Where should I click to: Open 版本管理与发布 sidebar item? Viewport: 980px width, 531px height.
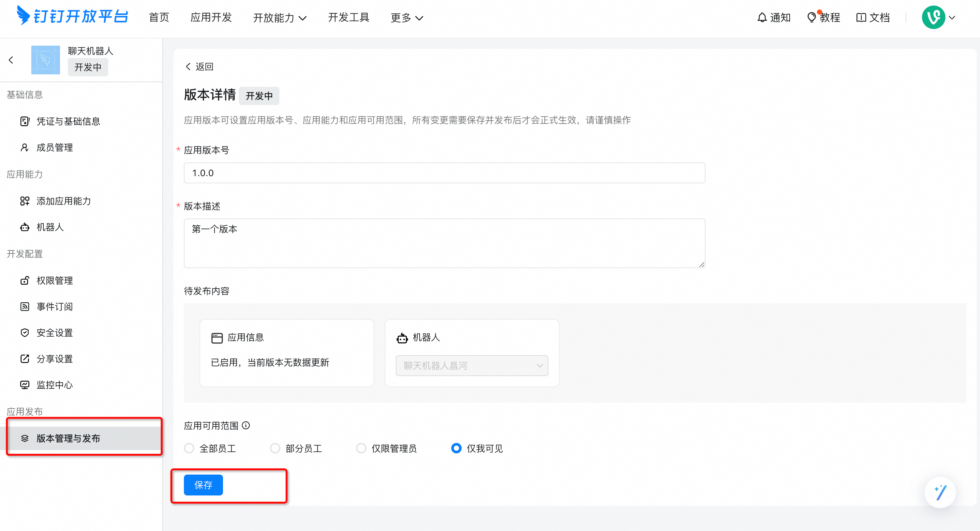coord(82,438)
